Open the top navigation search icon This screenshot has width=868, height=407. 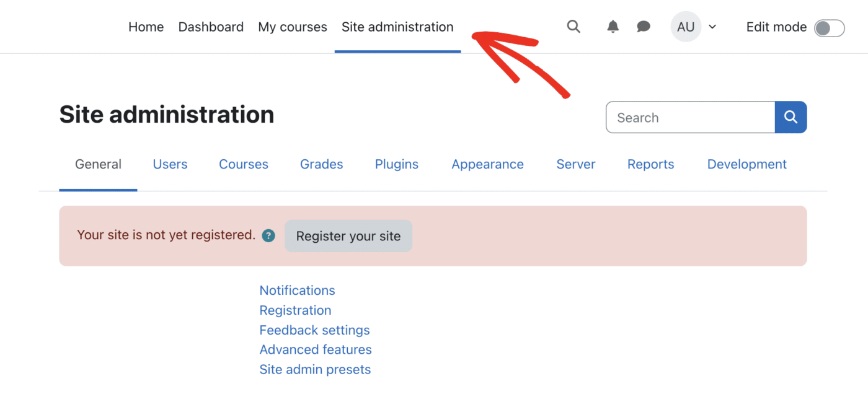point(573,27)
